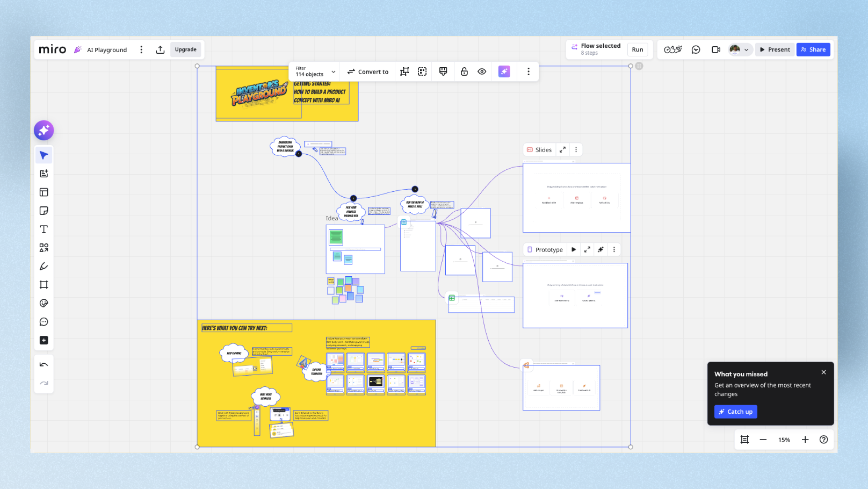Open the board options three-dot menu
The image size is (868, 489).
click(141, 49)
